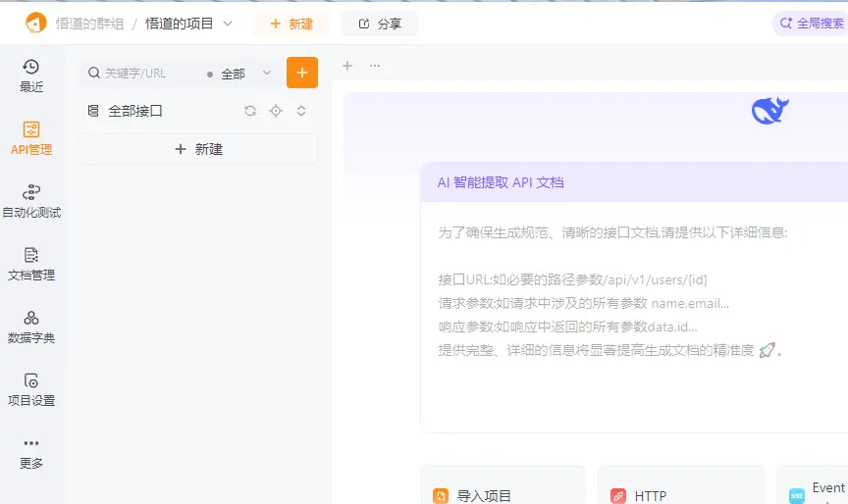
Task: Open the 最近 recent section
Action: point(31,76)
